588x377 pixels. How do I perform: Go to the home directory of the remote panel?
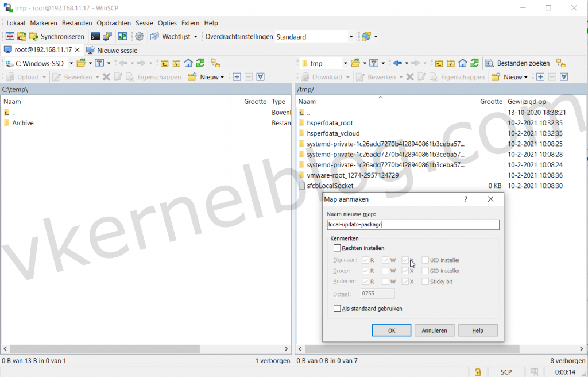click(463, 63)
